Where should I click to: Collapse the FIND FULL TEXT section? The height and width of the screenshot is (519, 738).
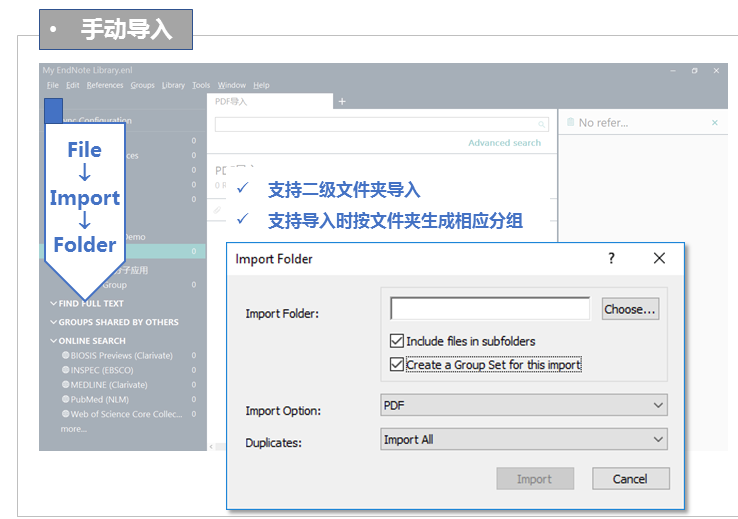tap(53, 303)
